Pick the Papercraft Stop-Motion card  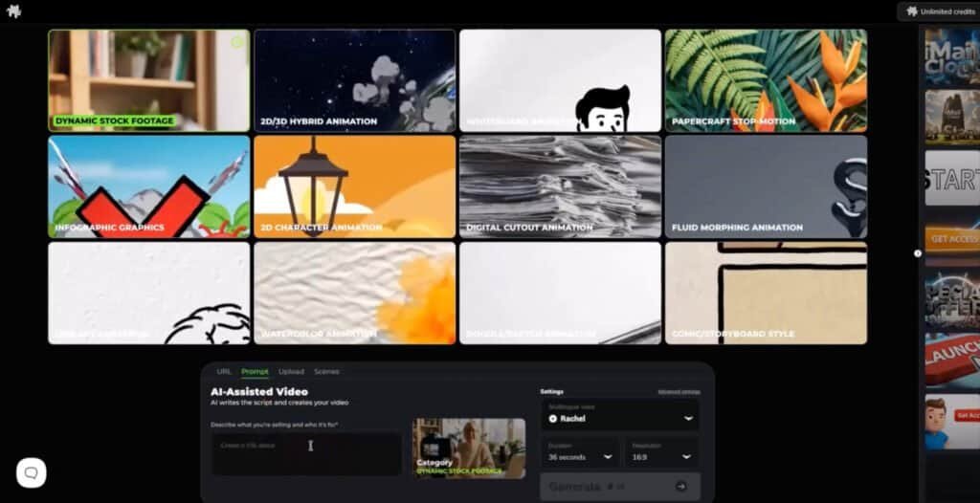click(766, 80)
